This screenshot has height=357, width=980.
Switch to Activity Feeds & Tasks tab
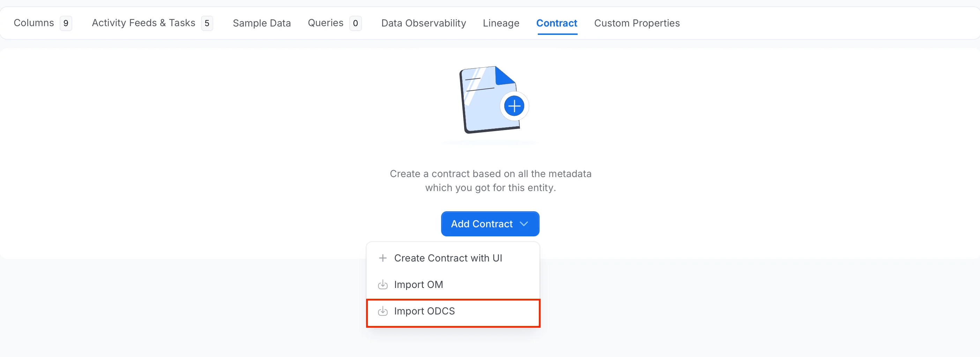[x=152, y=23]
